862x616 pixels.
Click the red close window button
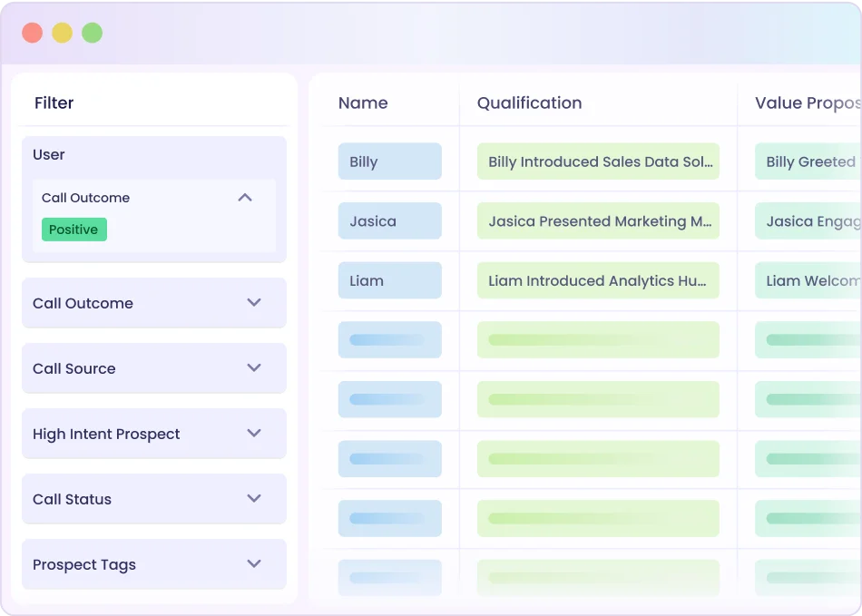[x=33, y=33]
